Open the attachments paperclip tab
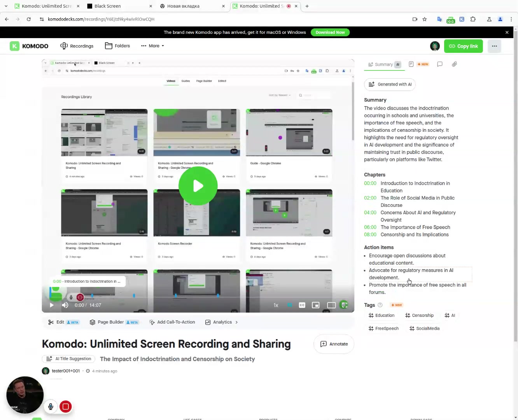The image size is (518, 420). [x=454, y=64]
